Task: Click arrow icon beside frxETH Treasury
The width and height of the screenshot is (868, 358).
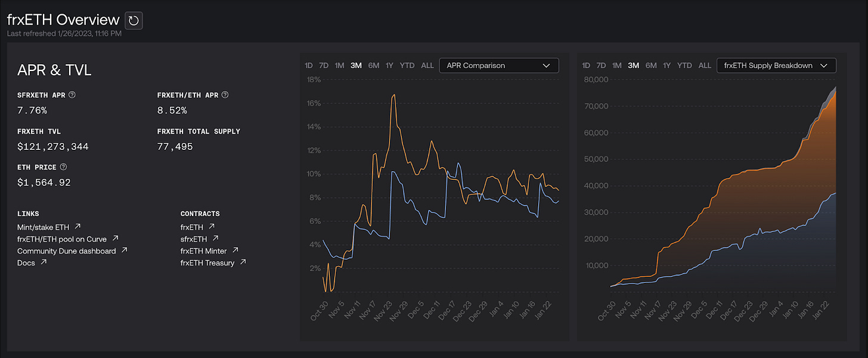Action: coord(243,263)
